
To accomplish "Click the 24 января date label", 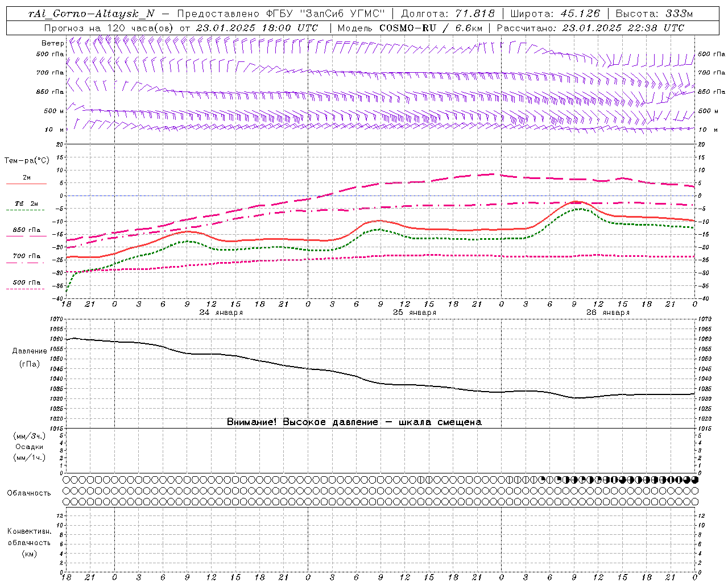I will pyautogui.click(x=221, y=313).
